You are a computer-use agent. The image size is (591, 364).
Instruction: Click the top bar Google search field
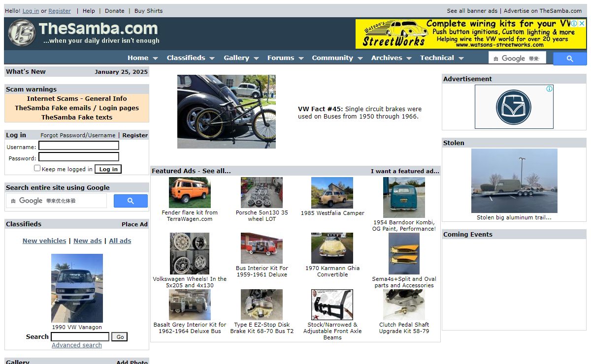click(x=517, y=59)
